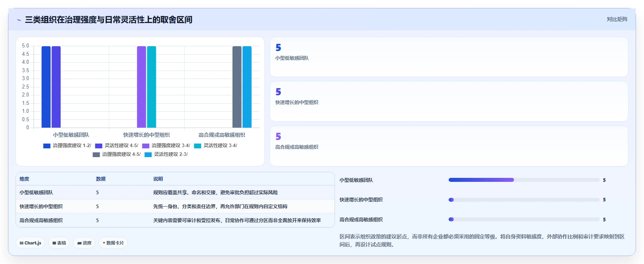Click the 快速增长的中型组织 progress bar

coord(524,200)
